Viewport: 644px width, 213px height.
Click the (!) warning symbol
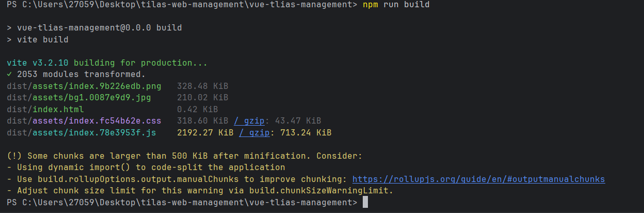pos(14,156)
